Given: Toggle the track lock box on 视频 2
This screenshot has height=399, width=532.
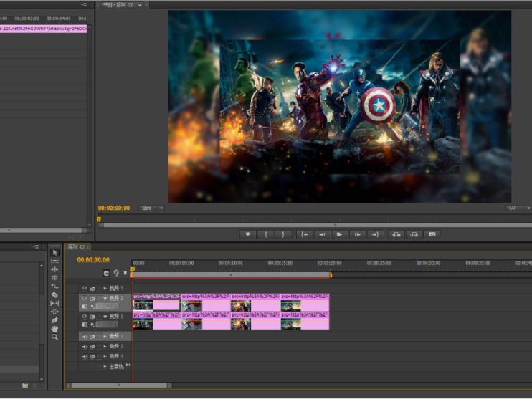Looking at the screenshot, I should (99, 298).
